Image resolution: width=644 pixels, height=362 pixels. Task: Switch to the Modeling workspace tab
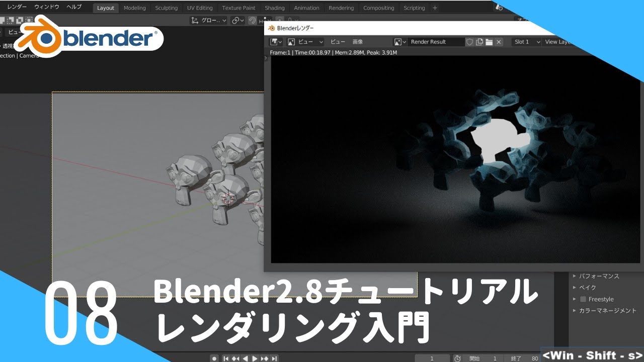[134, 8]
